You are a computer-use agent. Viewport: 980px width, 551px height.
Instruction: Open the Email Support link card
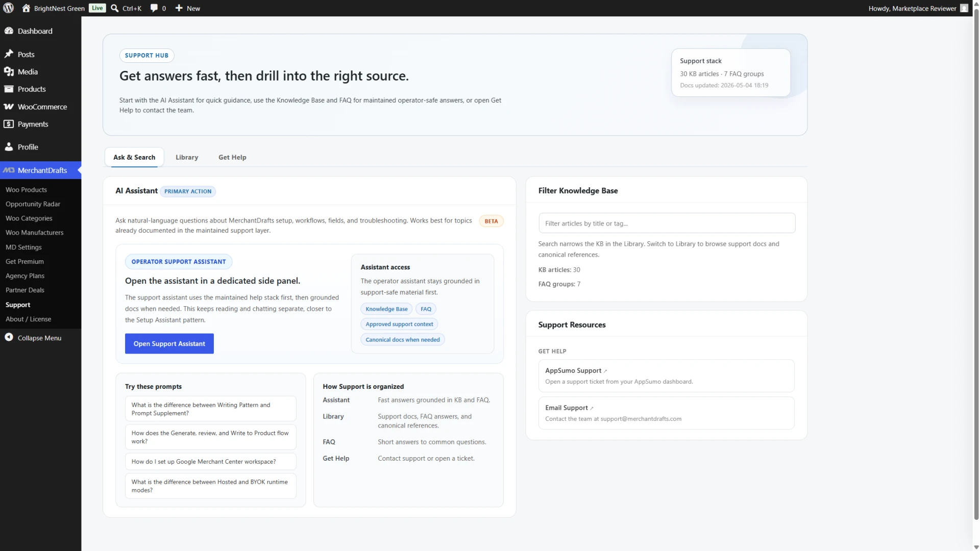666,413
